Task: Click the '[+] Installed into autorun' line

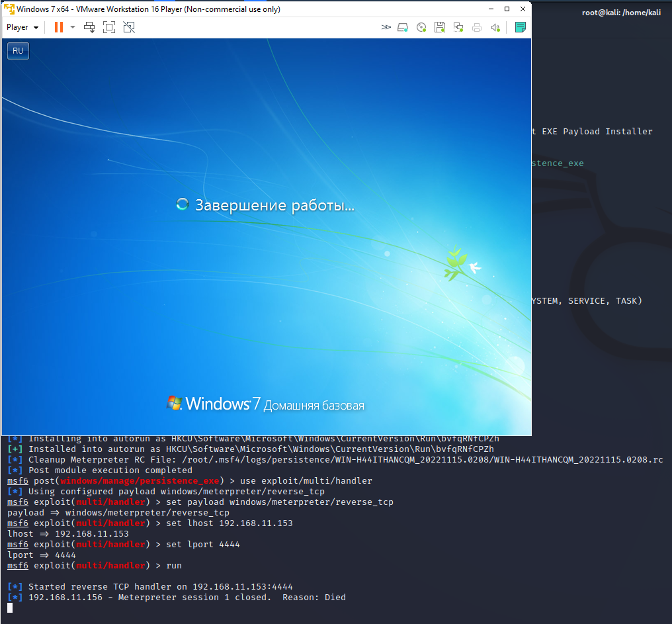Action: (251, 449)
